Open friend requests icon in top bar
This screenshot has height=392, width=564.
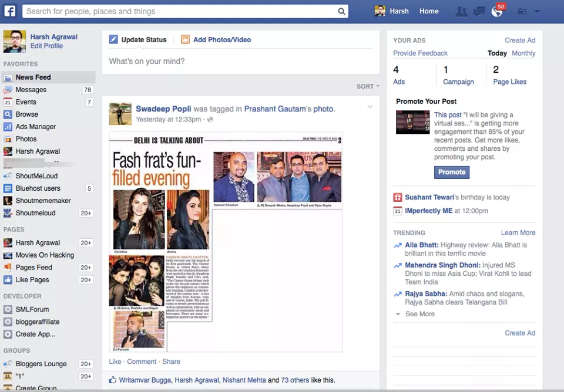pos(462,12)
